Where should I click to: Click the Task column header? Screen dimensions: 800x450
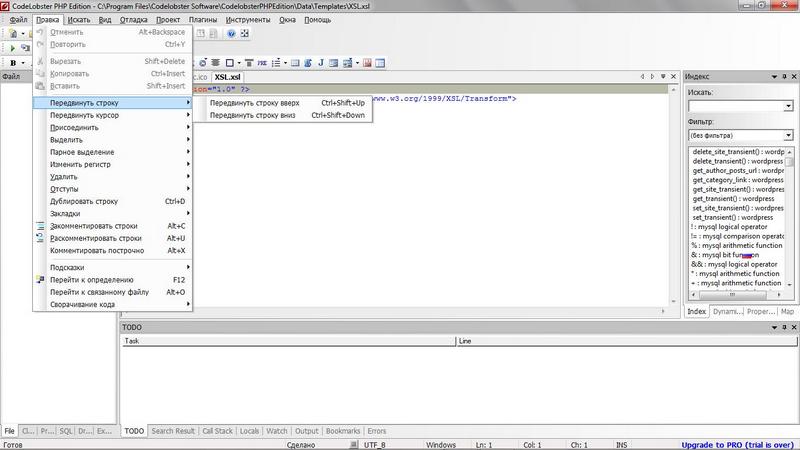point(288,341)
